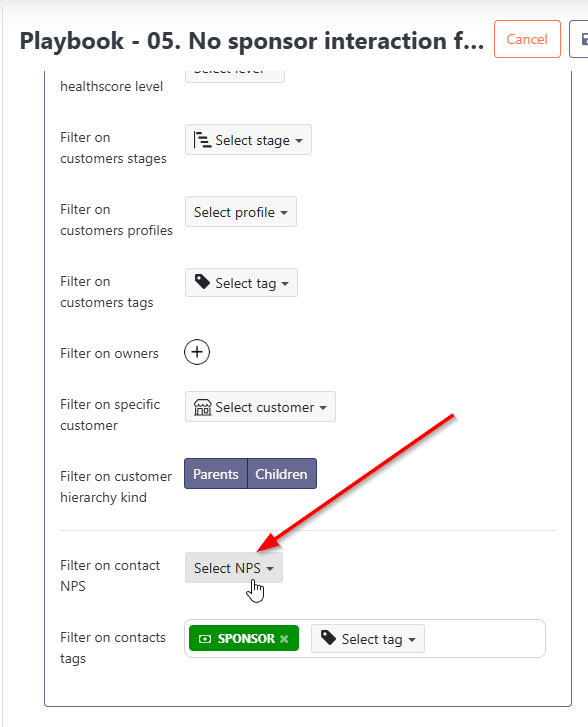Expand the Select NPS dropdown
The image size is (588, 727).
click(234, 568)
